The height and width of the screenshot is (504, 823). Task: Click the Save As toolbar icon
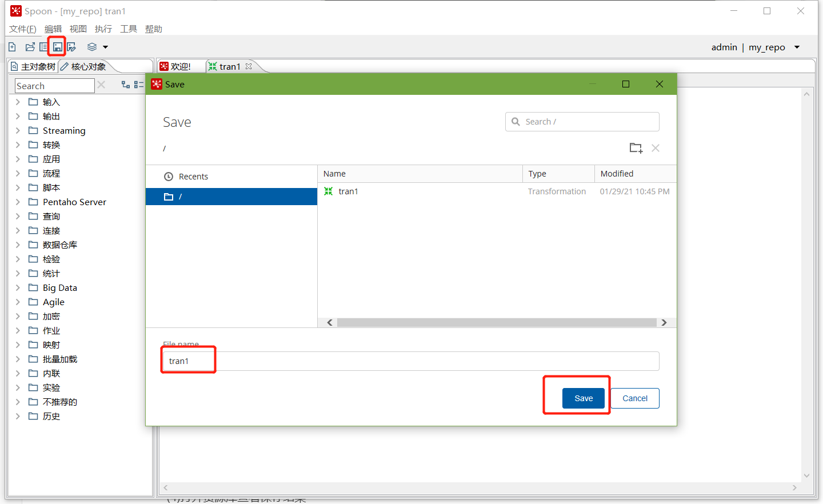coord(71,47)
